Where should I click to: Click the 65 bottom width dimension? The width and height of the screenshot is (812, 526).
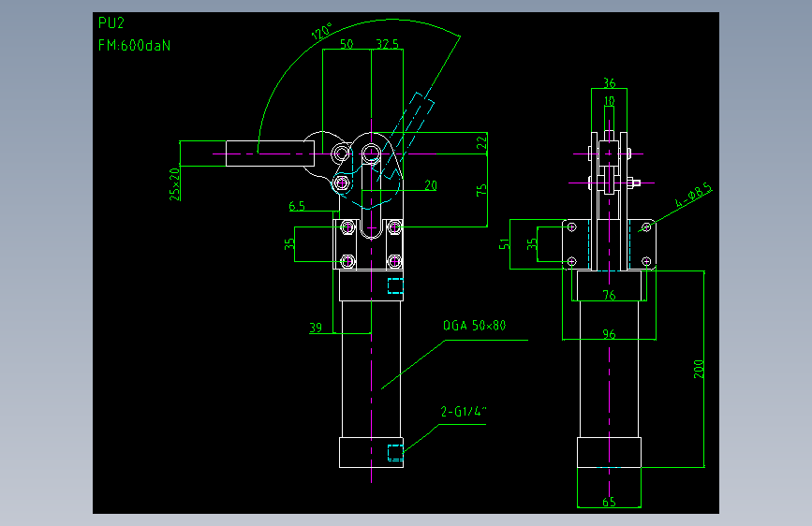click(x=609, y=502)
